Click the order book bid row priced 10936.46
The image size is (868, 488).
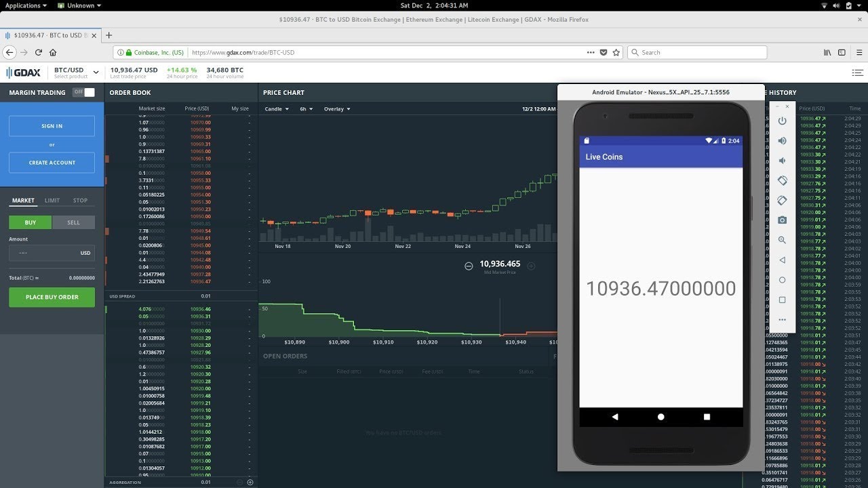(182, 309)
